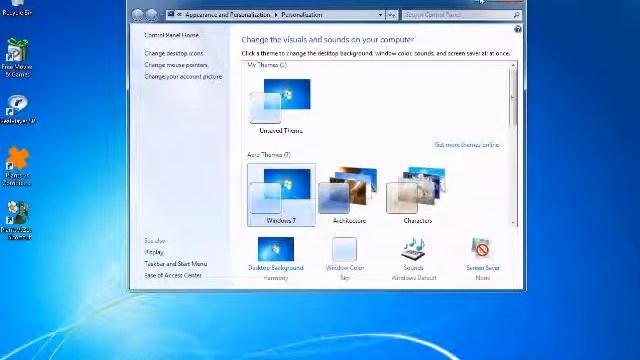Open the address bar history dropdown
The height and width of the screenshot is (360, 640).
coord(380,15)
